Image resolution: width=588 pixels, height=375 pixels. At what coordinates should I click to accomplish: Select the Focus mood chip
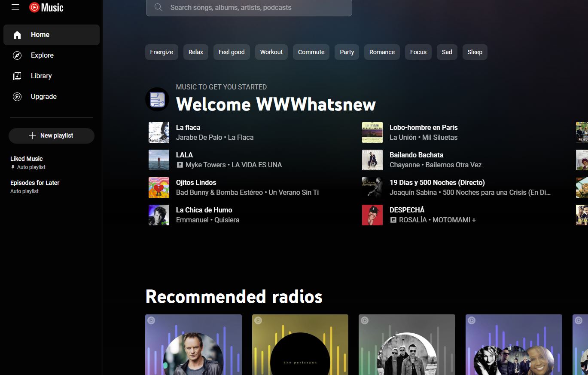[x=418, y=52]
